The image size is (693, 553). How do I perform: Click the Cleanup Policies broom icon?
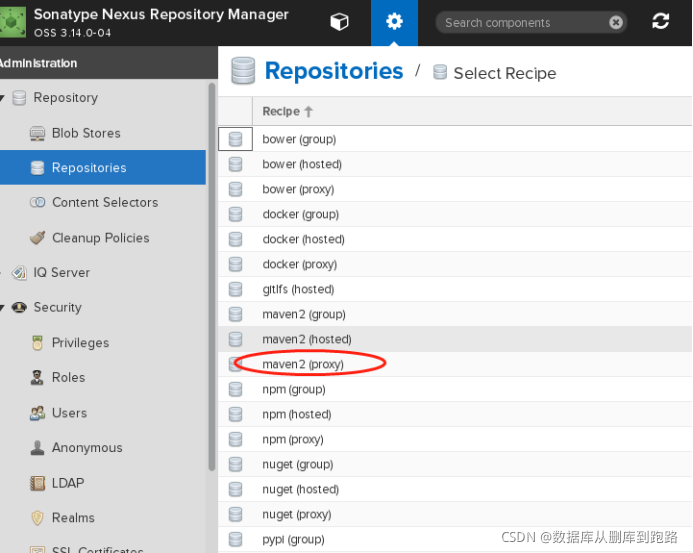pos(38,237)
